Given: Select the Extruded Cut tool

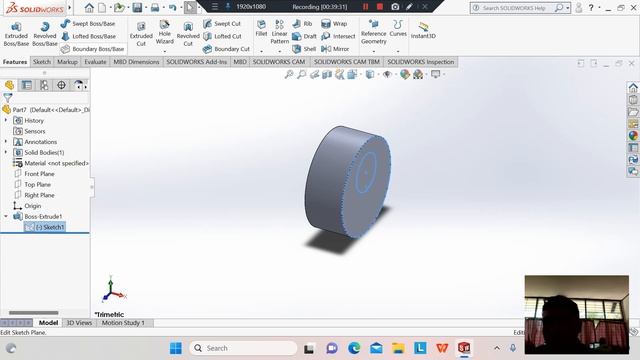Looking at the screenshot, I should click(141, 34).
